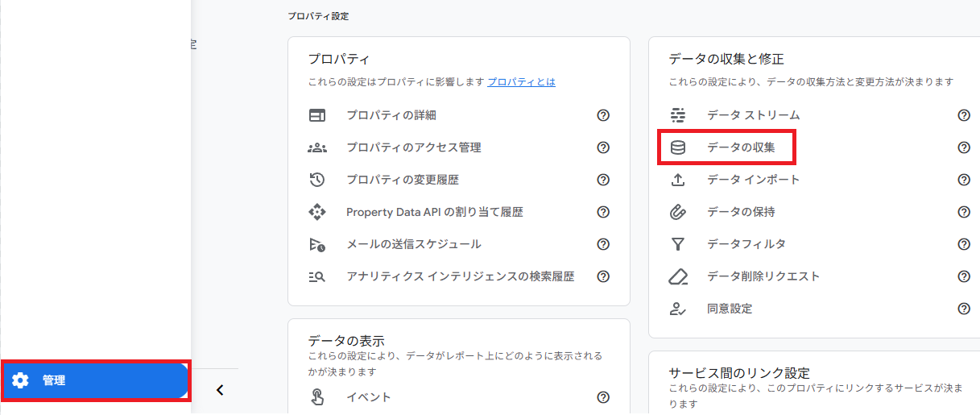Screen dimensions: 980x415
Task: Open help for アナリティクス インテリジェンスの検索履歴
Action: [x=603, y=276]
